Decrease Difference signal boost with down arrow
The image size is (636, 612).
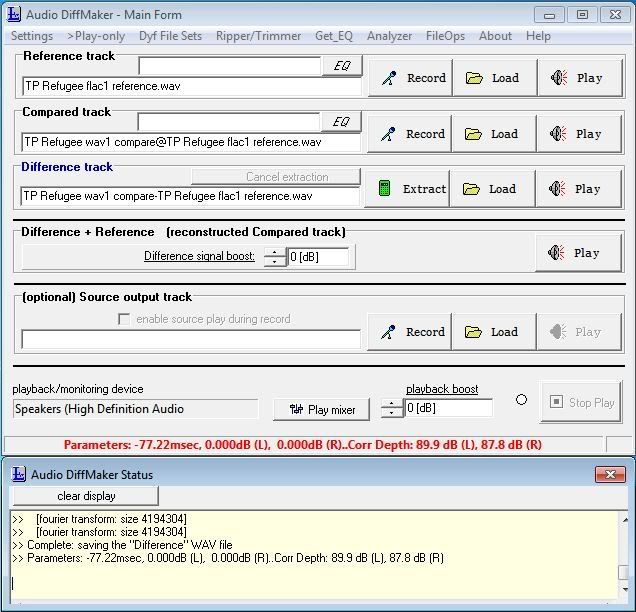275,262
